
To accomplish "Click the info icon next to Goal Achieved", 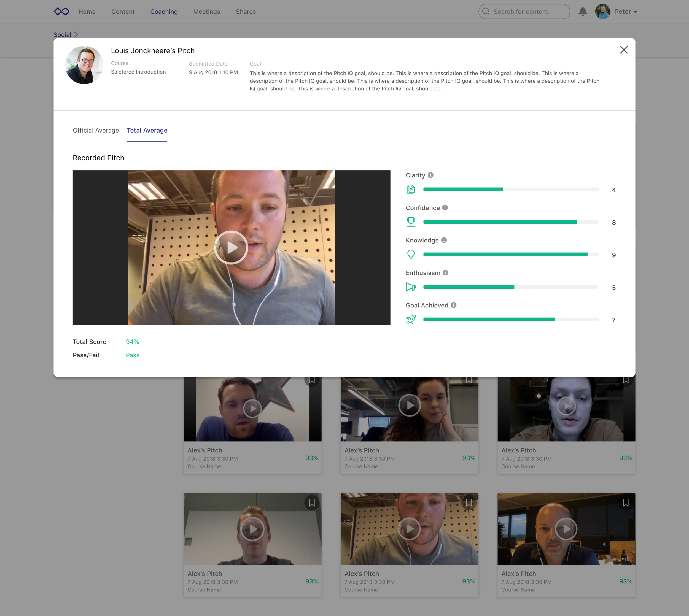I will click(453, 305).
